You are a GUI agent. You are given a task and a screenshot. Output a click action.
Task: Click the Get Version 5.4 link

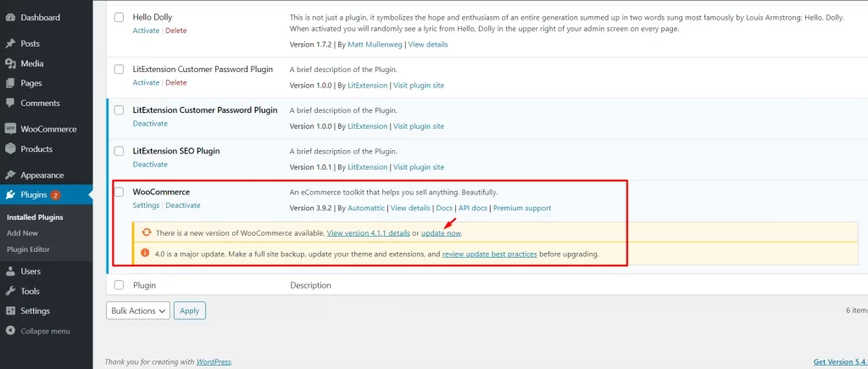tap(840, 362)
